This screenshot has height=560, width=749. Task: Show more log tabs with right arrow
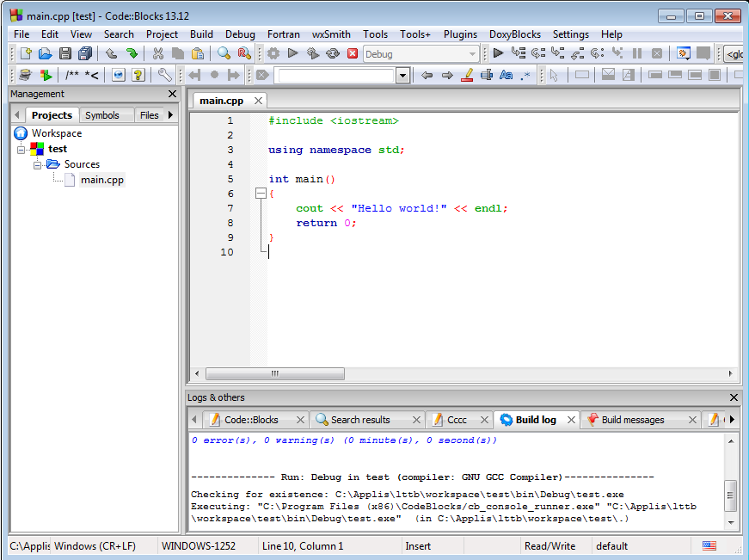[731, 420]
